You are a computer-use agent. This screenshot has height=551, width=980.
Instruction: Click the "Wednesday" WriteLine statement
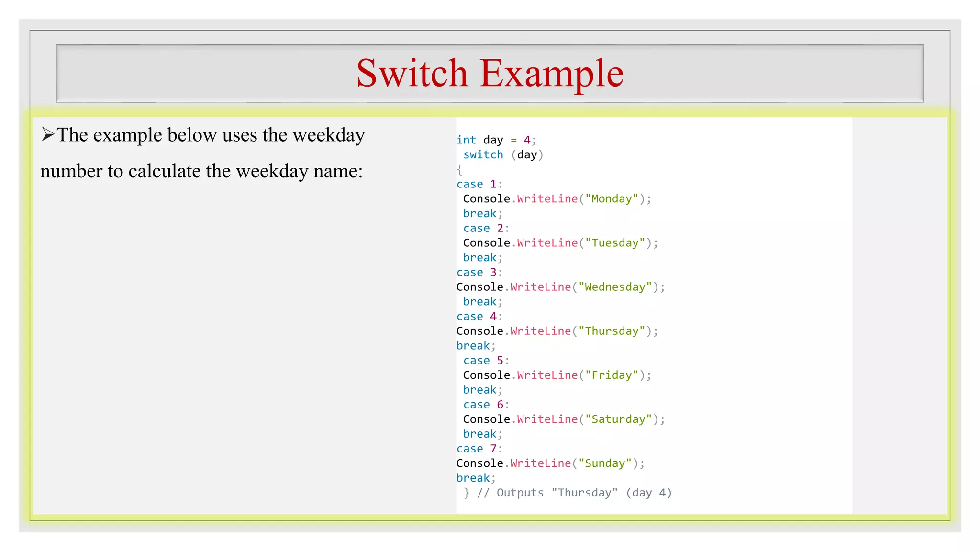560,287
